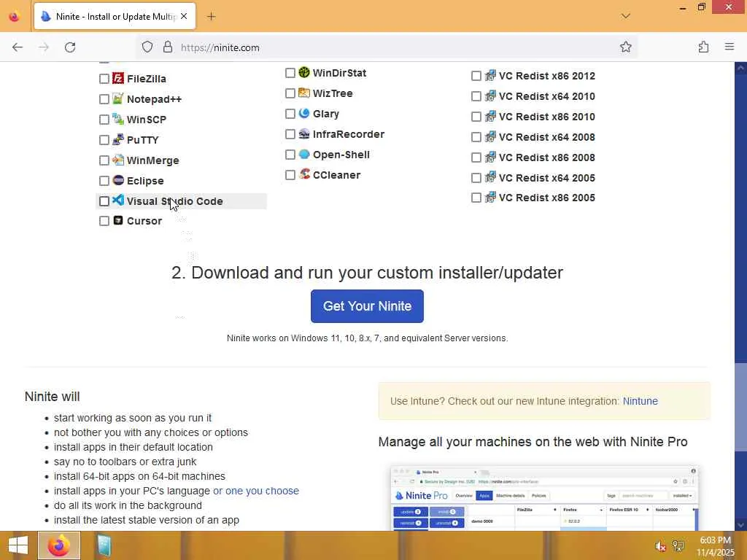Open the Nintune link
Viewport: 747px width, 560px height.
click(640, 401)
